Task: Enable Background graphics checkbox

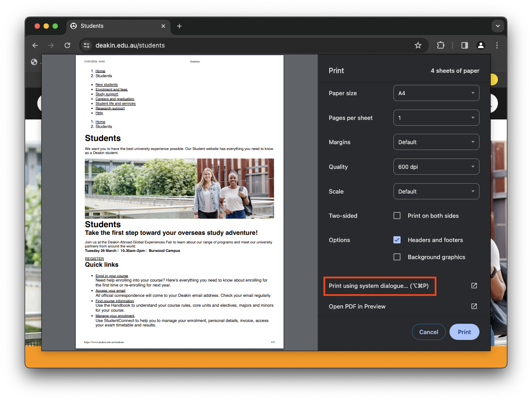Action: pos(397,257)
